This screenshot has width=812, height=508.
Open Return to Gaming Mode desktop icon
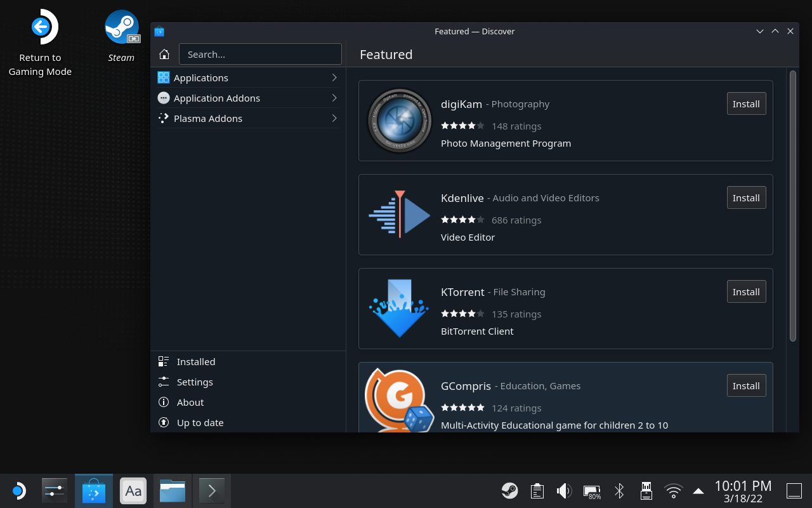(40, 43)
